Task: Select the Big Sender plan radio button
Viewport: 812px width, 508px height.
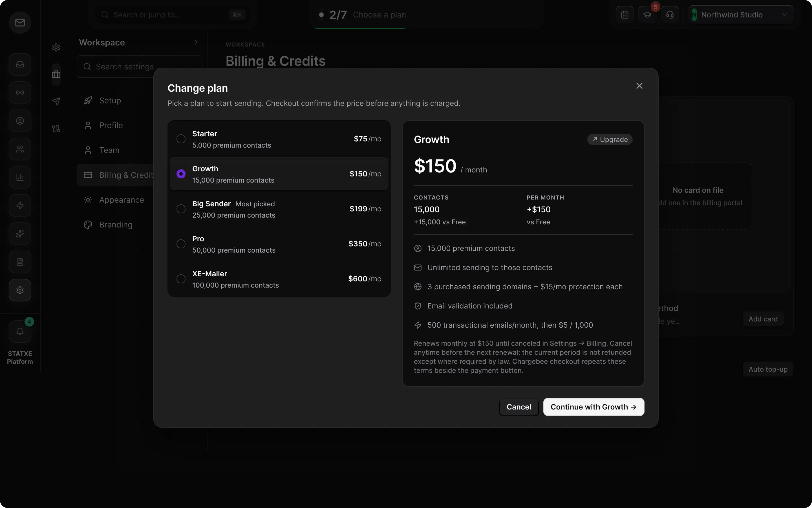Action: 181,209
